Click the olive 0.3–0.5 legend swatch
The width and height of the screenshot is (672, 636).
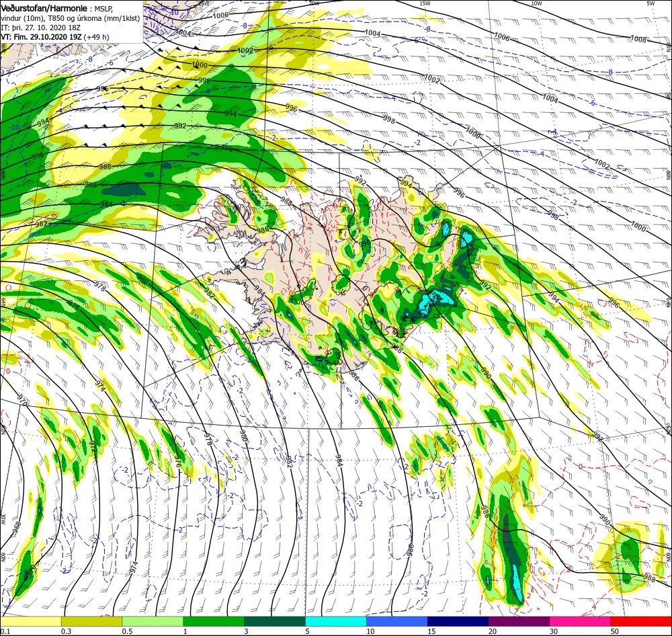point(91,621)
